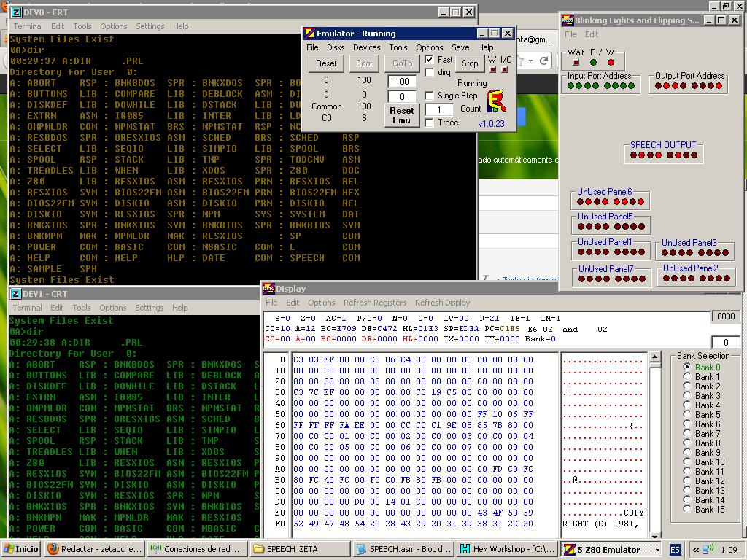Click the W write indicator light
The width and height of the screenshot is (747, 560).
click(x=492, y=70)
